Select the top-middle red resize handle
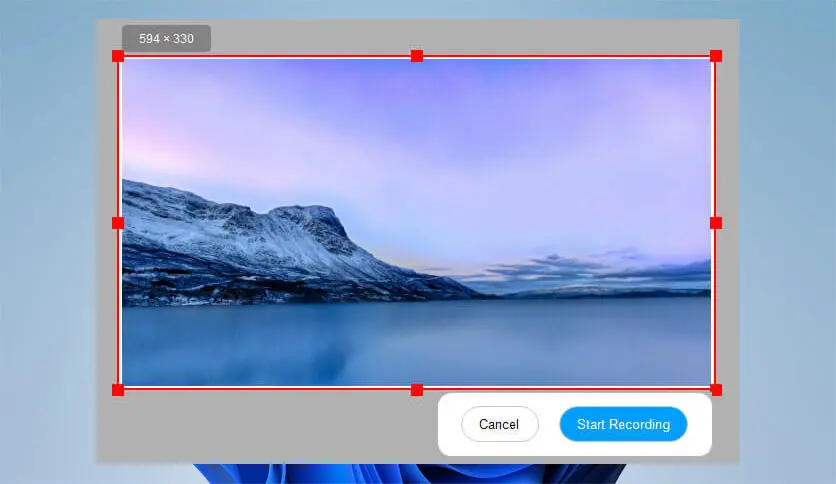Screen dimensions: 836x484 click(x=417, y=56)
